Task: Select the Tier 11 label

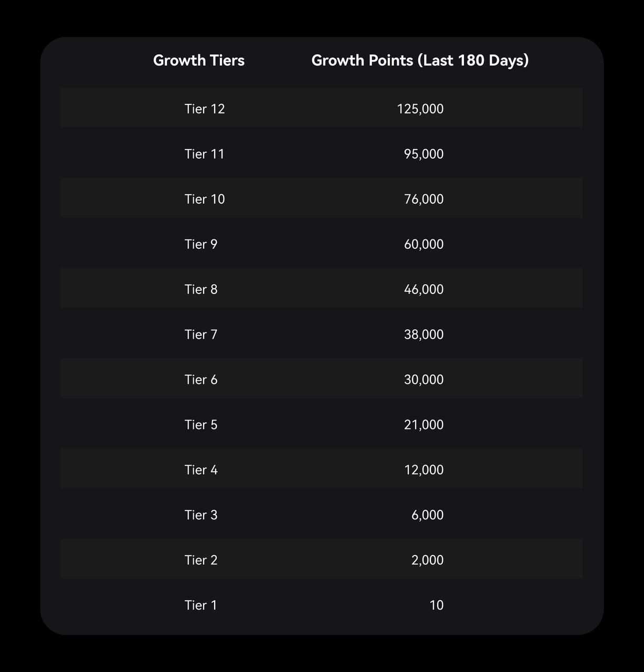Action: [x=204, y=154]
